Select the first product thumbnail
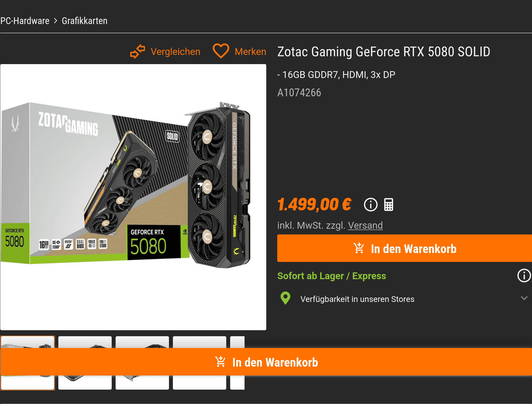 tap(27, 363)
